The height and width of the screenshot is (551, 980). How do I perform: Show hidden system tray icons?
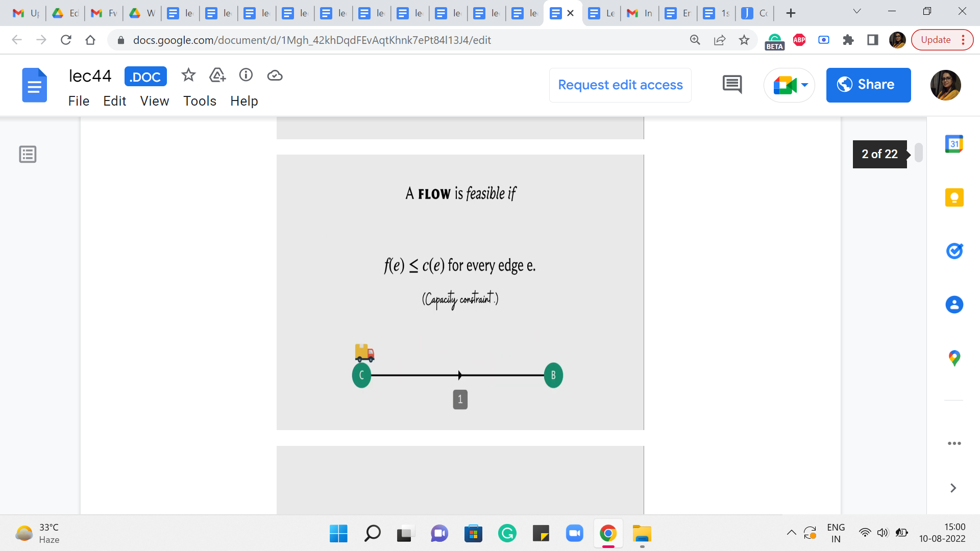pos(791,533)
